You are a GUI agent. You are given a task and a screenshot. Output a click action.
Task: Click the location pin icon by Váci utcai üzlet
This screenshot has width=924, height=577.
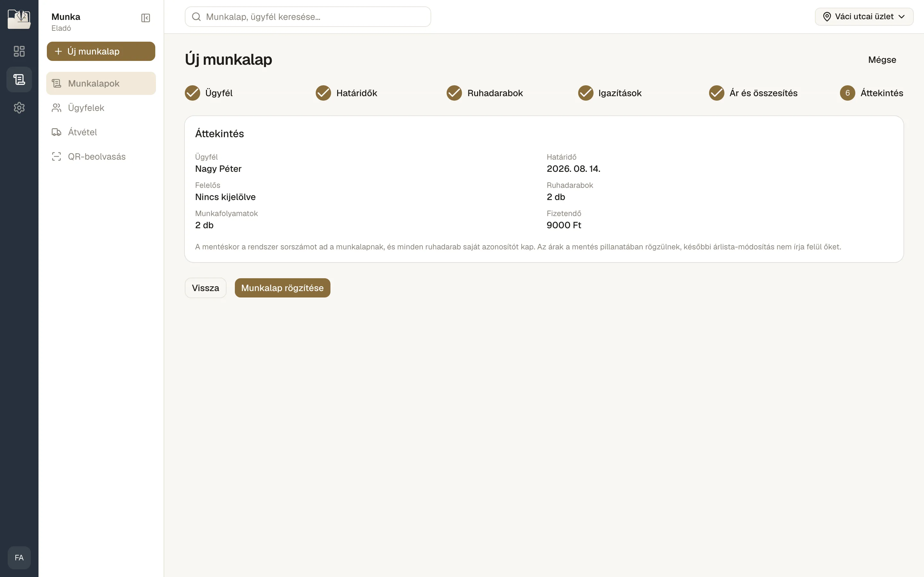point(827,17)
